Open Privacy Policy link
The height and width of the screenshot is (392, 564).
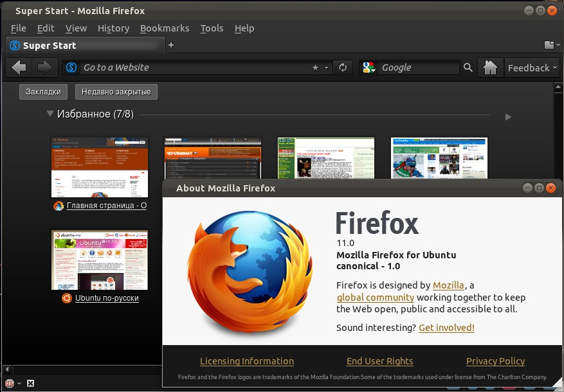495,361
